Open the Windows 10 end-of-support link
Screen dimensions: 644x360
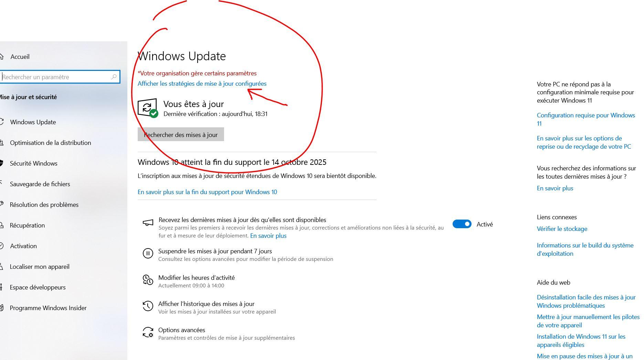pos(207,192)
